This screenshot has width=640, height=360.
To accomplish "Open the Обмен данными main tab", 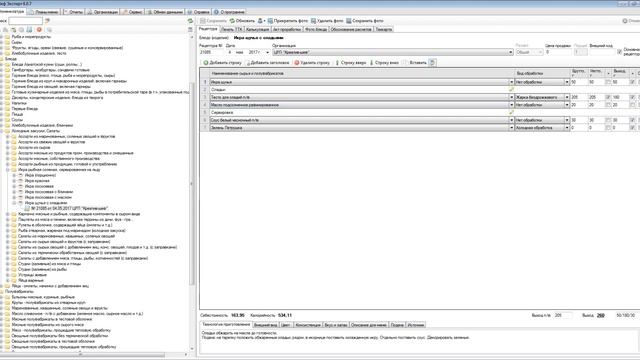I will 165,12.
